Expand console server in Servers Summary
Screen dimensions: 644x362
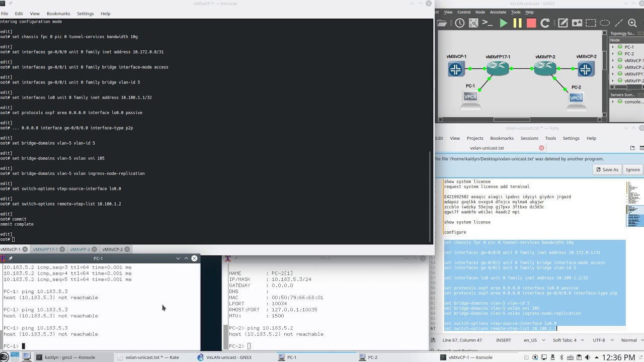613,102
